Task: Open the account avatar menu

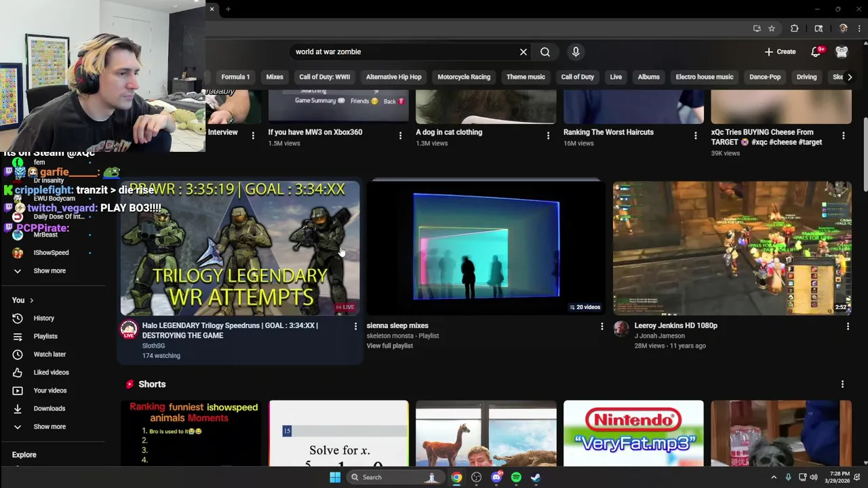Action: point(842,52)
